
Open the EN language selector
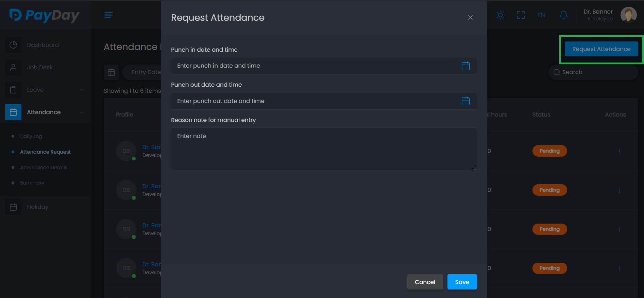coord(541,15)
